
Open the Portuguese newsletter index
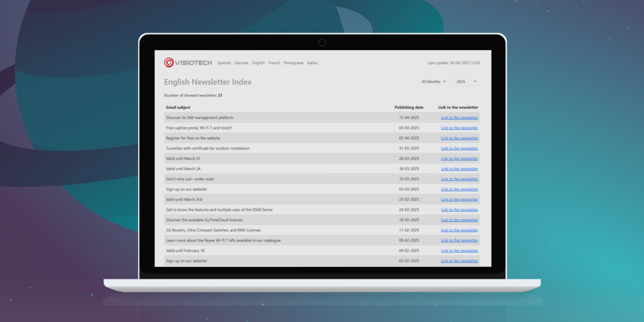tap(293, 63)
